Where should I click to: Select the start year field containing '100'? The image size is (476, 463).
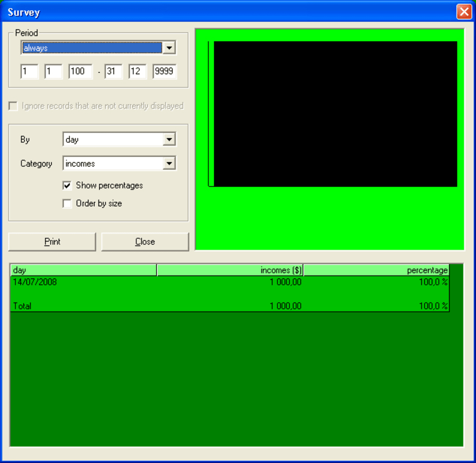click(80, 71)
